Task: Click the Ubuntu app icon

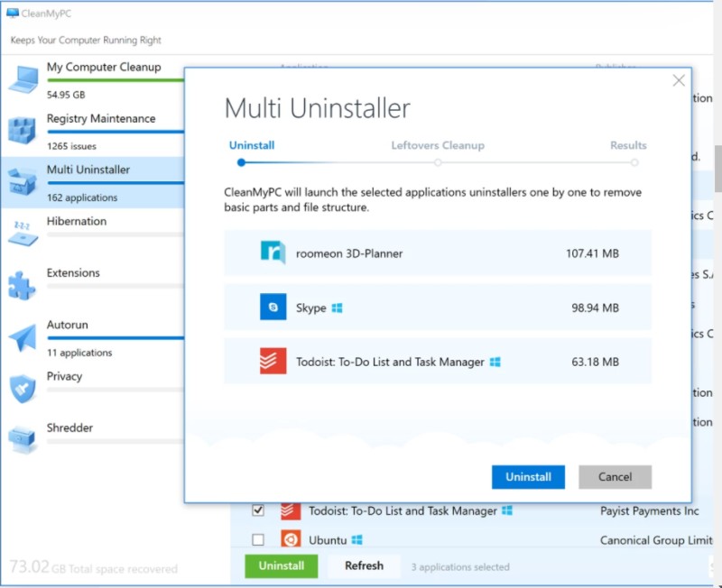Action: tap(291, 539)
